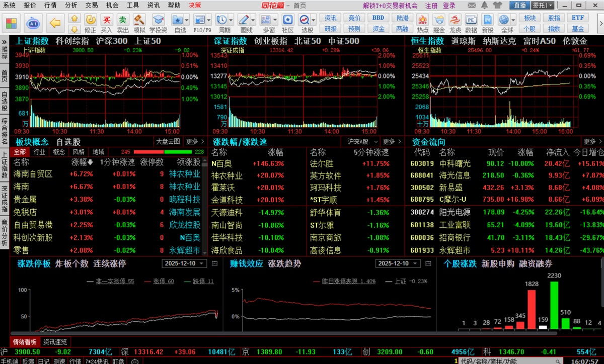Switch to the 创业板指 index tab
The width and height of the screenshot is (604, 364).
click(x=271, y=41)
